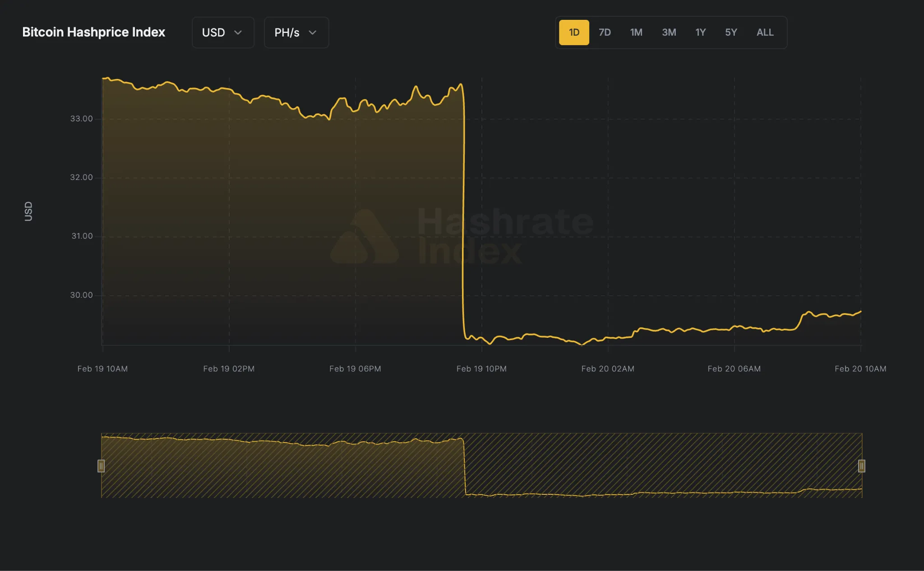Click the chevron arrow beside USD
Viewport: 924px width, 571px height.
point(238,32)
